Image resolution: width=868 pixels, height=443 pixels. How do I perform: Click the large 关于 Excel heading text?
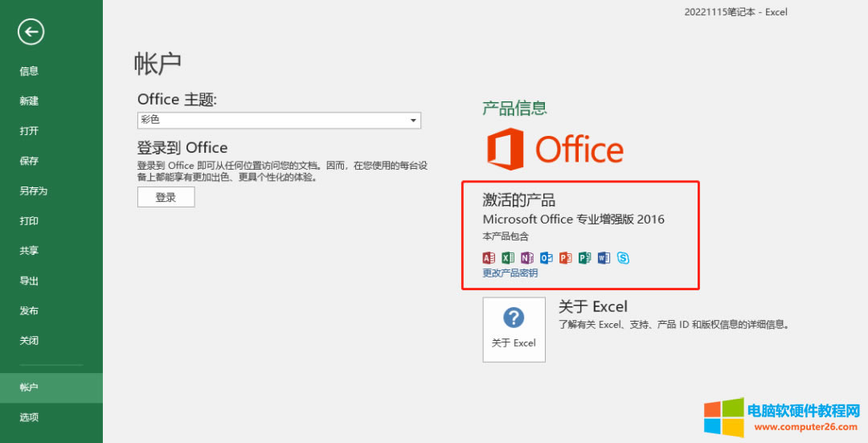(593, 307)
